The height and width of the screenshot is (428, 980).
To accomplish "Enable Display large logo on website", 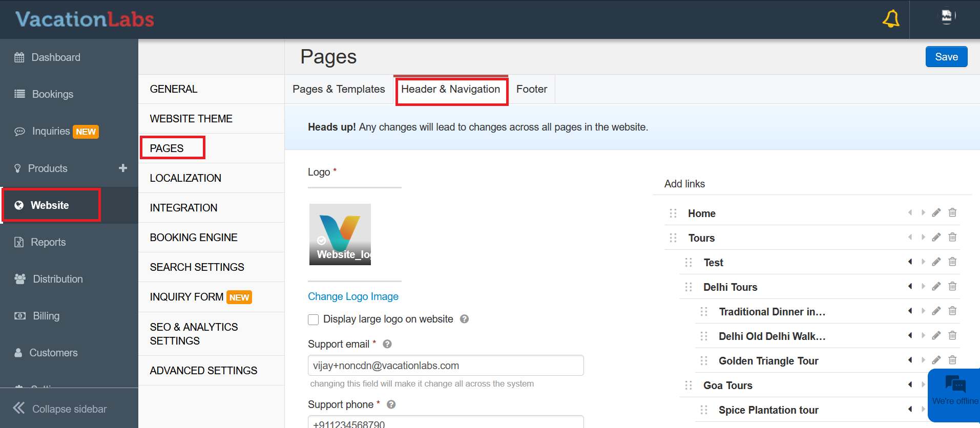I will [314, 319].
